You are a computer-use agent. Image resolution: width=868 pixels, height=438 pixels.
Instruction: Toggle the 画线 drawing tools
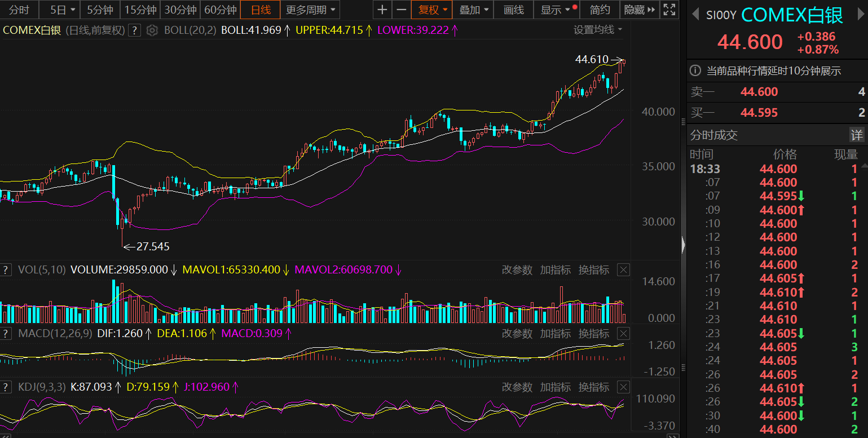(x=513, y=10)
